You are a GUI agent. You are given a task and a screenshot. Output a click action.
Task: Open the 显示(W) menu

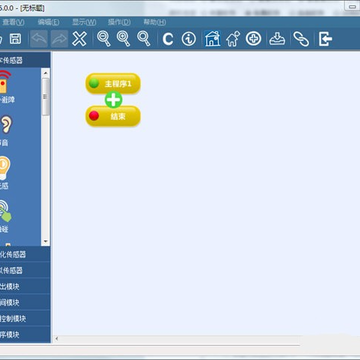[84, 22]
